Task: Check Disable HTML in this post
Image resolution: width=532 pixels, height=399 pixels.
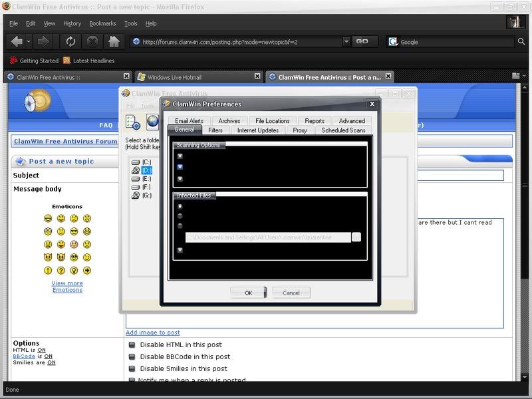Action: click(x=132, y=344)
